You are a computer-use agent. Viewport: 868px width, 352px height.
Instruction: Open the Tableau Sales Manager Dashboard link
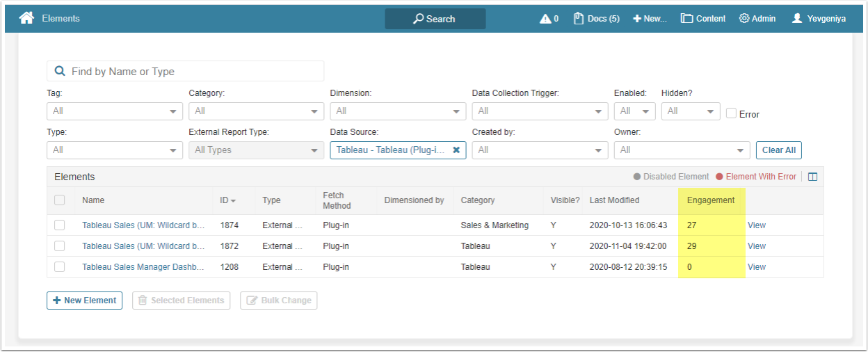coord(143,267)
